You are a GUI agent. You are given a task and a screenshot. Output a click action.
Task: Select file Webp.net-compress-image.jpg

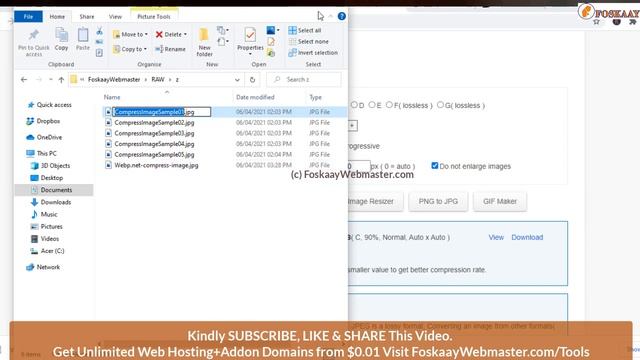coord(156,165)
